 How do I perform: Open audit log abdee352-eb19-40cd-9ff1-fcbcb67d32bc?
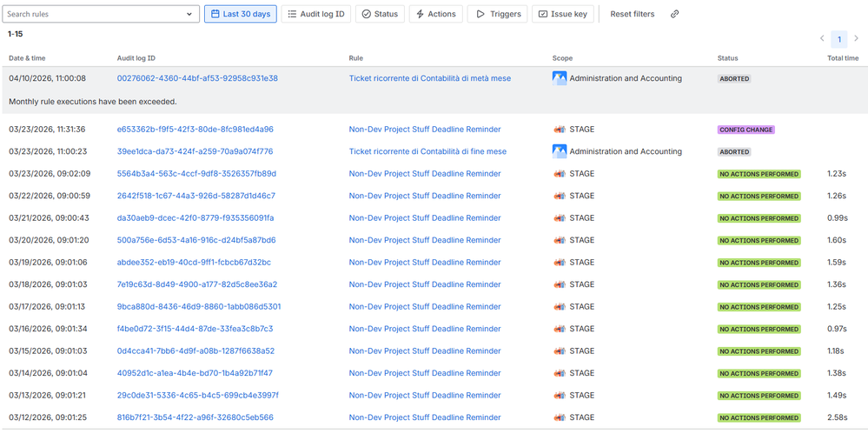(194, 263)
